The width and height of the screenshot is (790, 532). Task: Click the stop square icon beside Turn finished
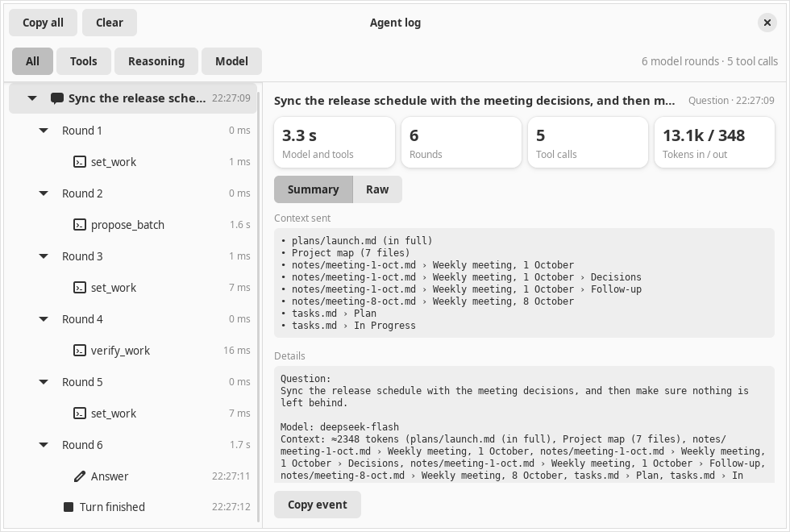pos(69,507)
